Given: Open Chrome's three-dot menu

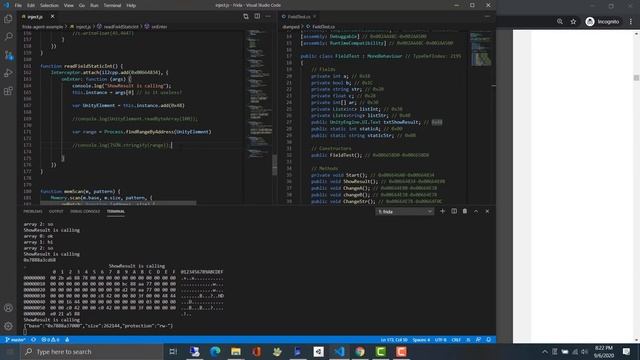Looking at the screenshot, I should point(631,22).
